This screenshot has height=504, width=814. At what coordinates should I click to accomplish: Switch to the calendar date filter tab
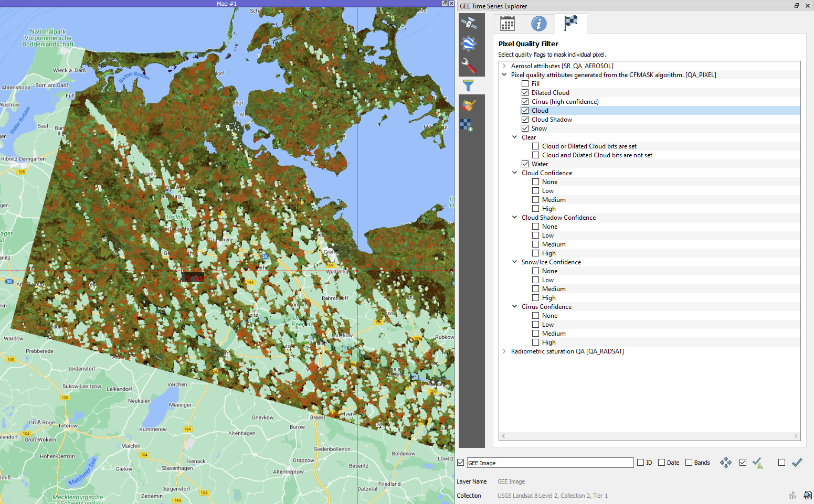508,24
